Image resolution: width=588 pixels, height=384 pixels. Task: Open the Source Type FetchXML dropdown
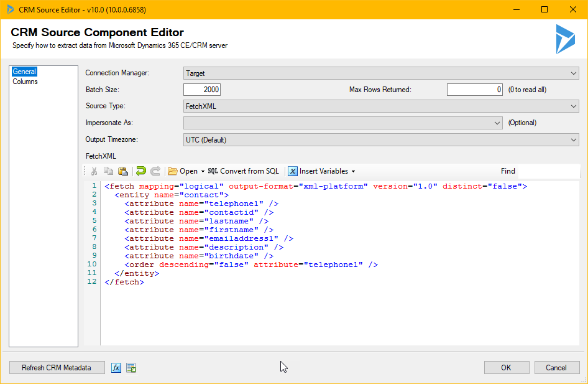(381, 106)
